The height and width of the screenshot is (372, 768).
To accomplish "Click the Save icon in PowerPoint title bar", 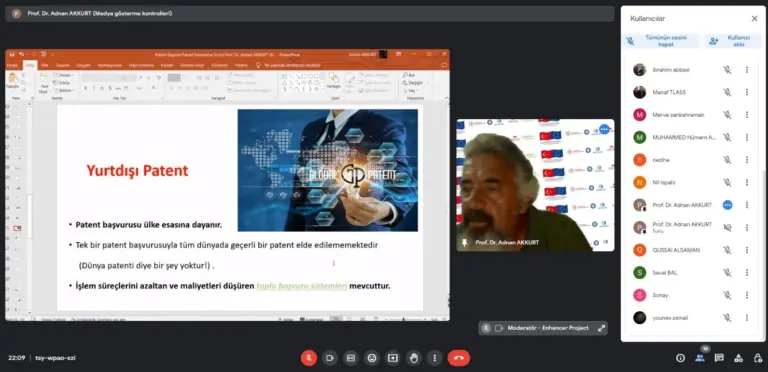I will (x=12, y=54).
